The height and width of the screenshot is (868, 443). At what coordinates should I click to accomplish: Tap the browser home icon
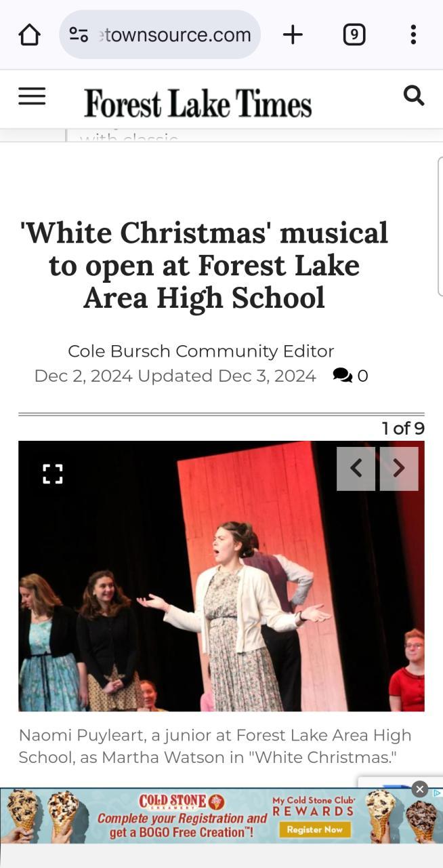pos(29,35)
